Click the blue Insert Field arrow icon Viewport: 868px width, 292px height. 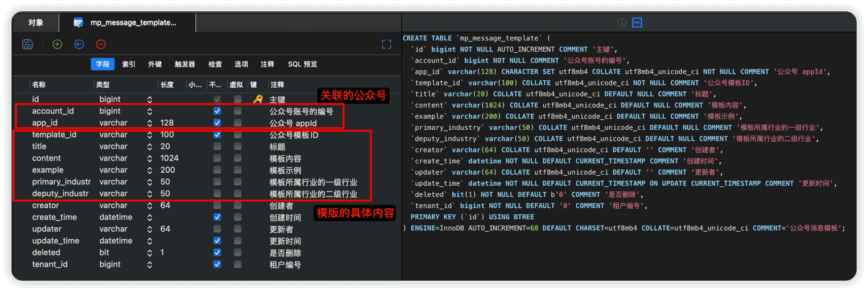pyautogui.click(x=79, y=44)
